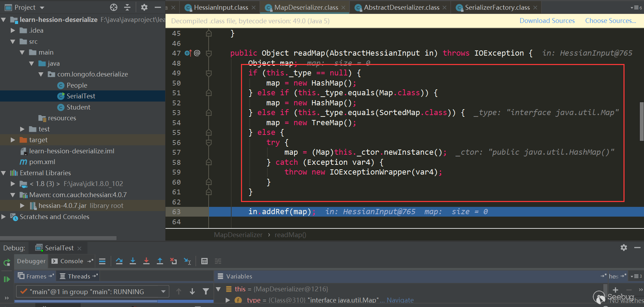Click the Step Into icon
This screenshot has width=644, height=307.
pos(132,261)
